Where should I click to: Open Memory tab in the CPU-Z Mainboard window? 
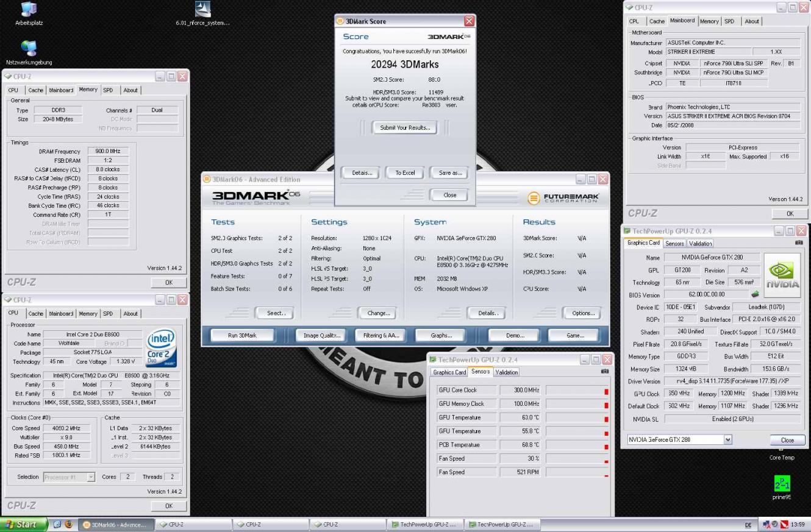pos(709,21)
